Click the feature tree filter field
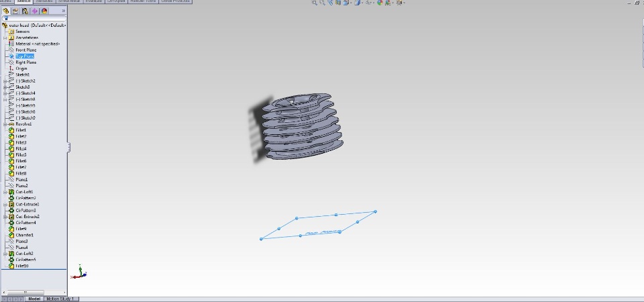Image resolution: width=644 pixels, height=302 pixels. [34, 19]
